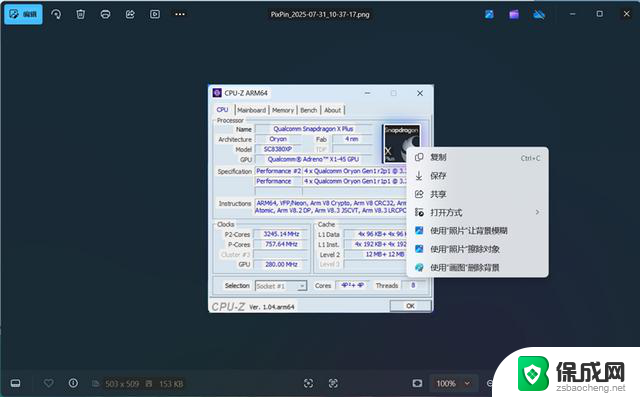Image resolution: width=640 pixels, height=397 pixels.
Task: Select 使用"画图"删除背景 menu item
Action: [x=477, y=268]
